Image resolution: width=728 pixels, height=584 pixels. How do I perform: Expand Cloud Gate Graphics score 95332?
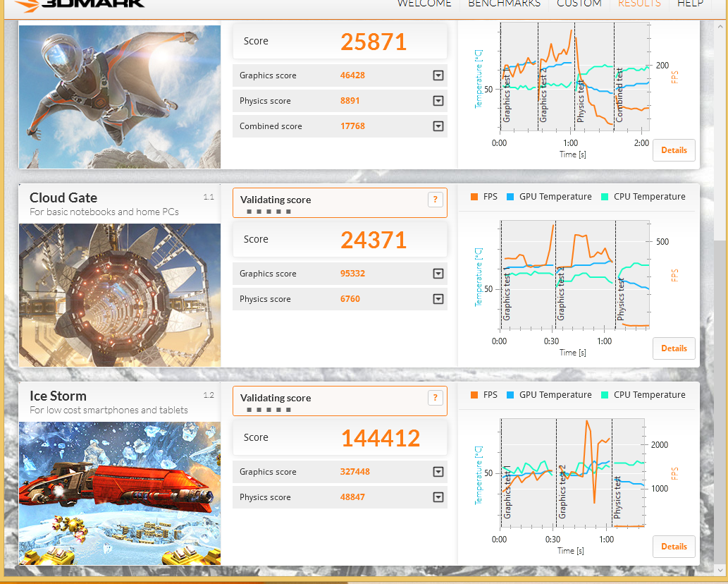click(x=438, y=274)
